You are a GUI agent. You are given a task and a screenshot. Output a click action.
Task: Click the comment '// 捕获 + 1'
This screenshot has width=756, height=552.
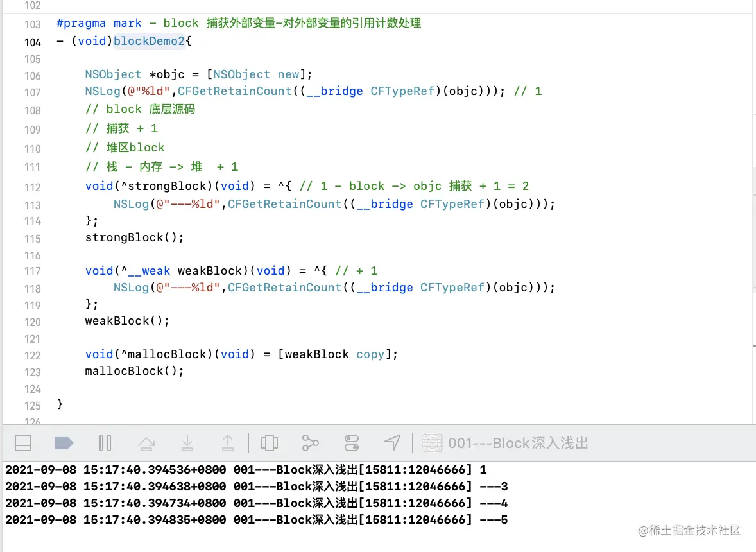pyautogui.click(x=121, y=128)
